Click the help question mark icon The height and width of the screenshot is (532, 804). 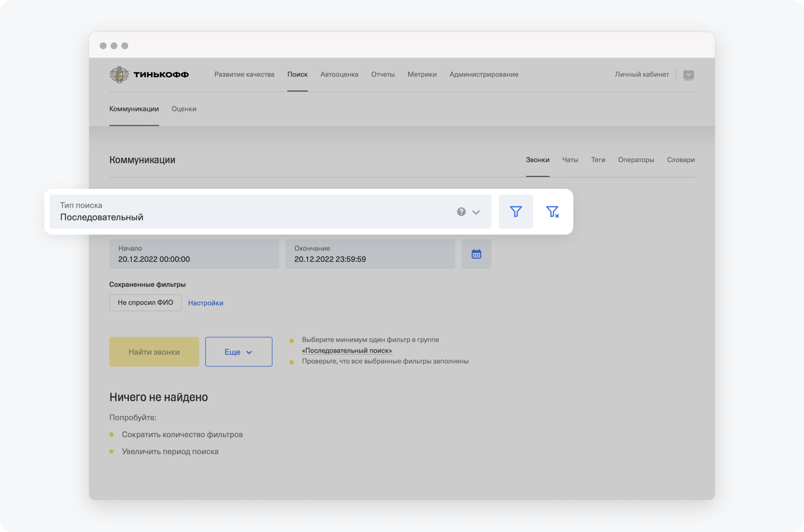coord(461,212)
